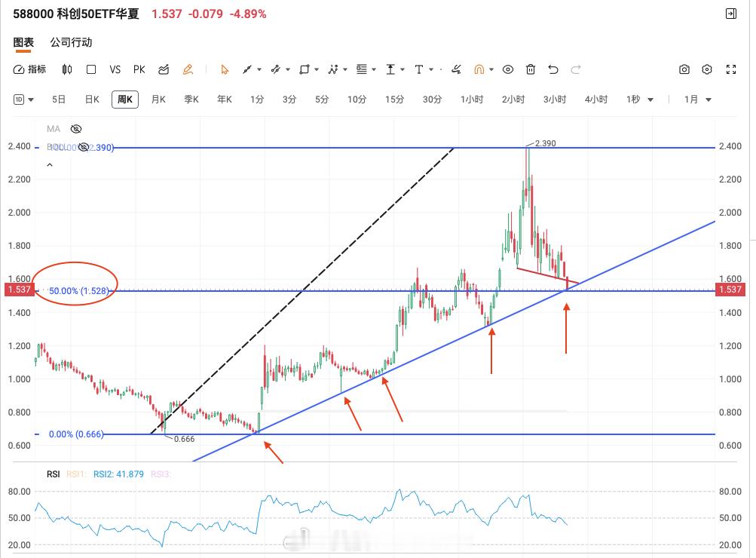Viewport: 756px width, 558px height.
Task: Expand the Fibonacci tool dropdown arrow
Action: click(374, 70)
